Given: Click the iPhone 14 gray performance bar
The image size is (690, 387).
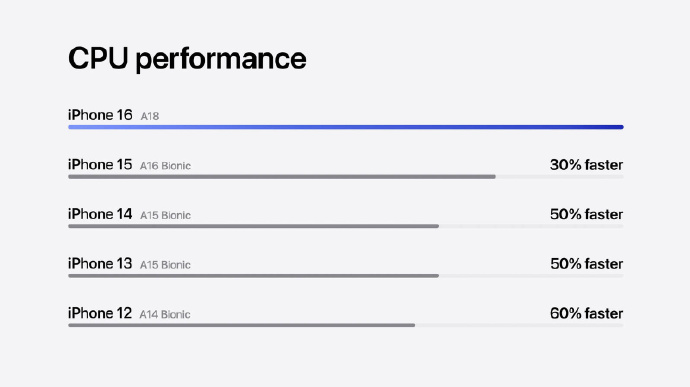Looking at the screenshot, I should (x=253, y=226).
